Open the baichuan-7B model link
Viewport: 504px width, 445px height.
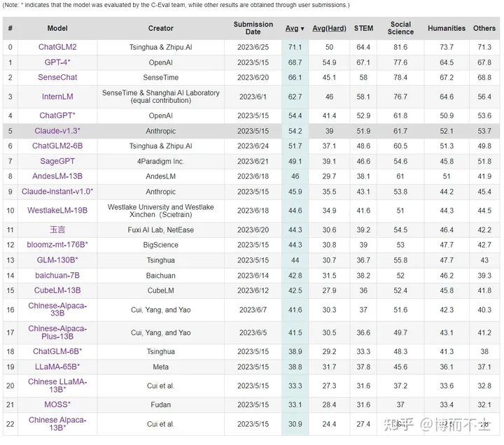(57, 276)
